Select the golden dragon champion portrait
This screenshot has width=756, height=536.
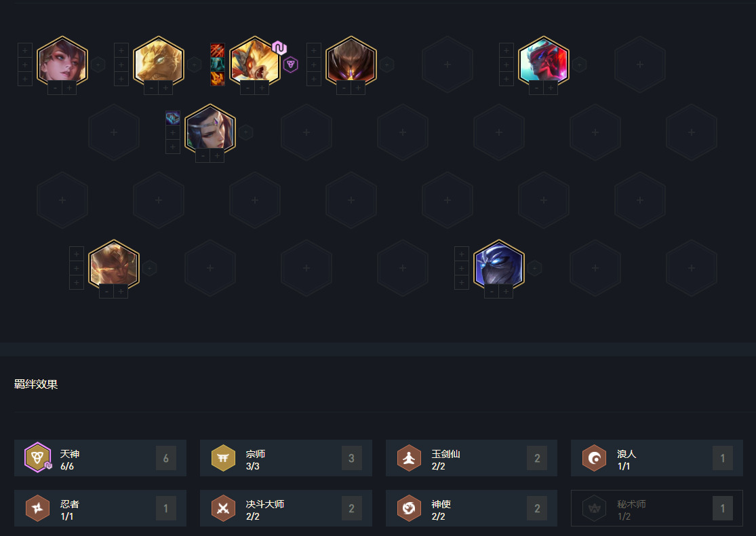tap(159, 62)
